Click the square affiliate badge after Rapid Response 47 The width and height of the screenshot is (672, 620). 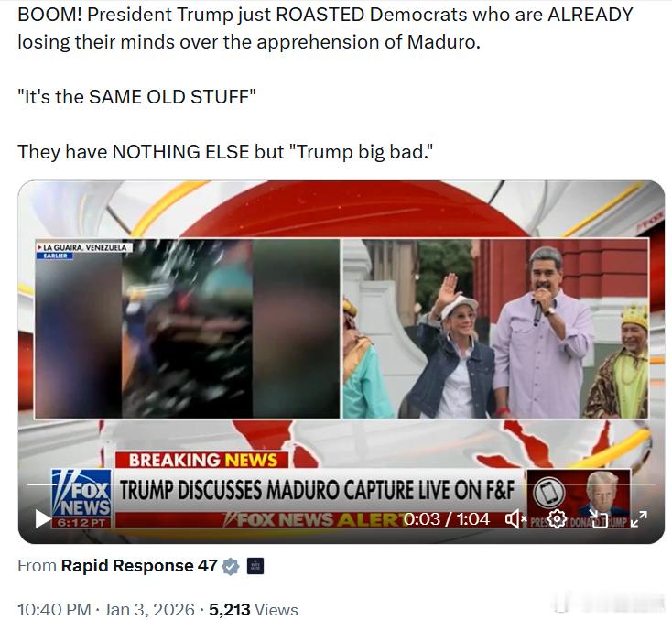coord(255,566)
